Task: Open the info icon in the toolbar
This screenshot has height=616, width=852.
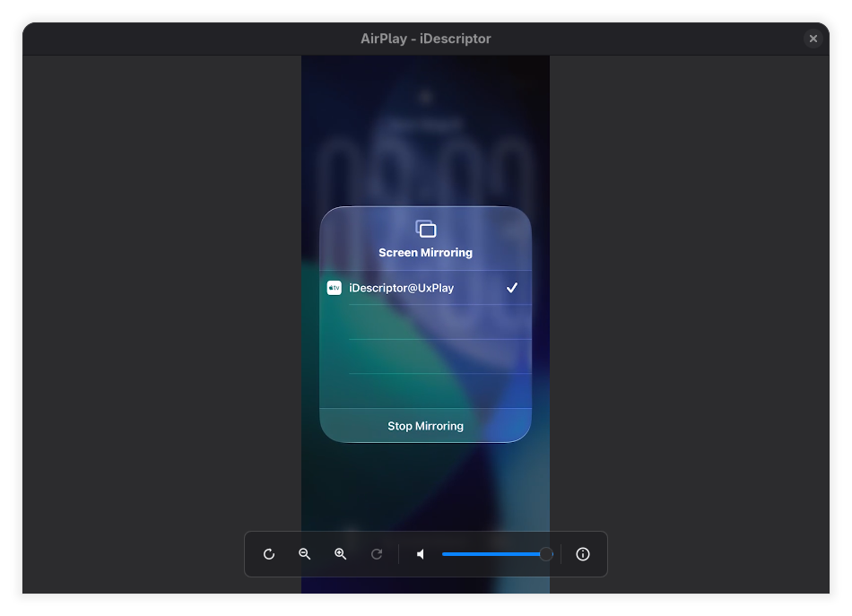Action: tap(582, 554)
